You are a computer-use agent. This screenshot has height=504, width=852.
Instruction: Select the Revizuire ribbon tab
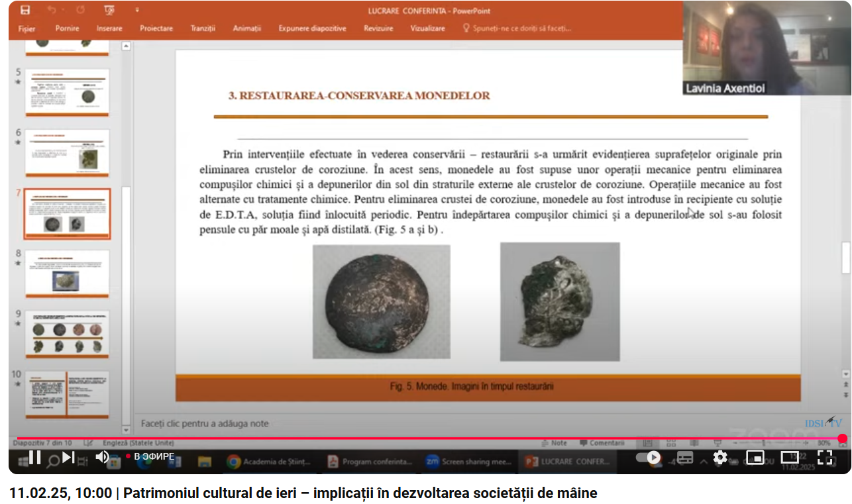[x=378, y=28]
